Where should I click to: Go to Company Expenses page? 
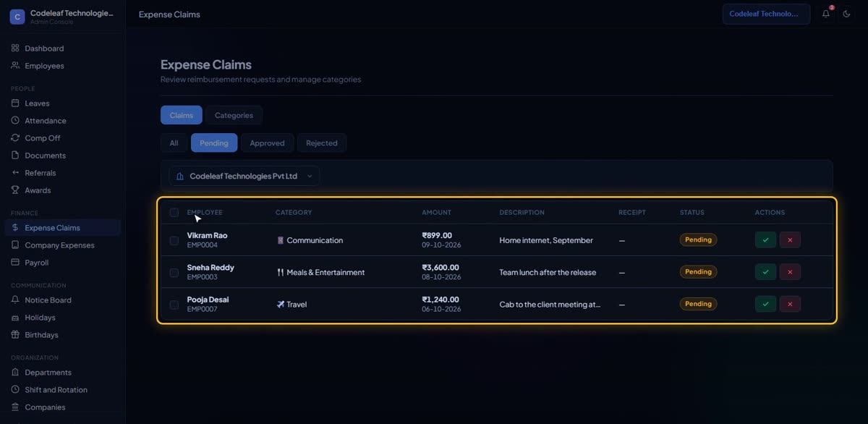[62, 245]
